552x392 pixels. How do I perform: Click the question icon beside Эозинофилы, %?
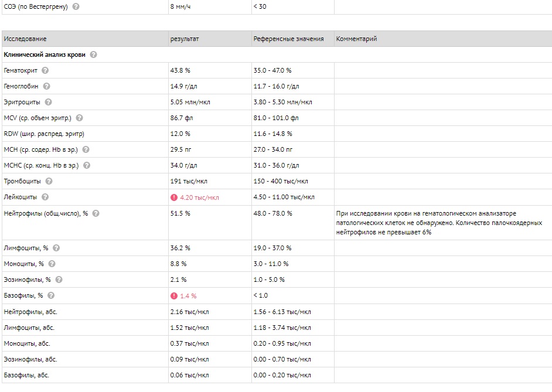point(59,279)
